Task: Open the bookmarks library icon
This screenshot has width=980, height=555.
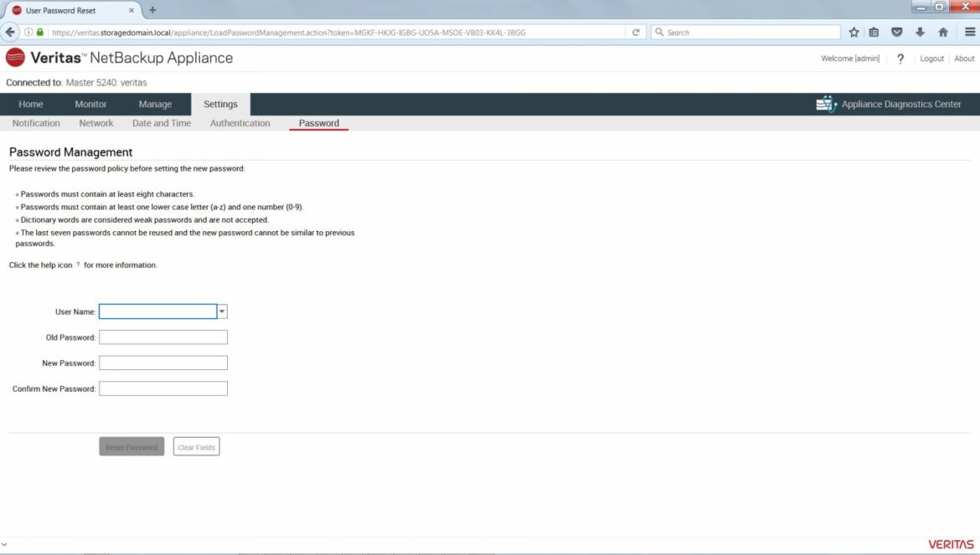Action: point(874,33)
